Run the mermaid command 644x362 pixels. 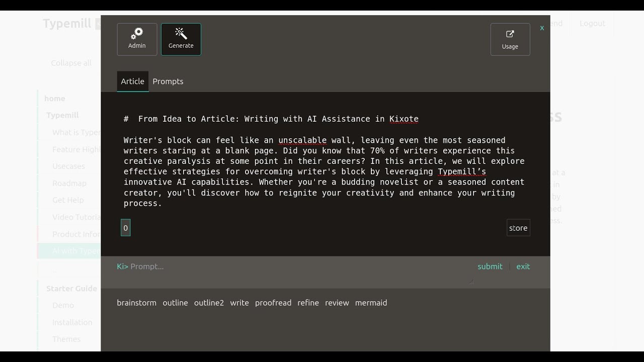point(371,303)
